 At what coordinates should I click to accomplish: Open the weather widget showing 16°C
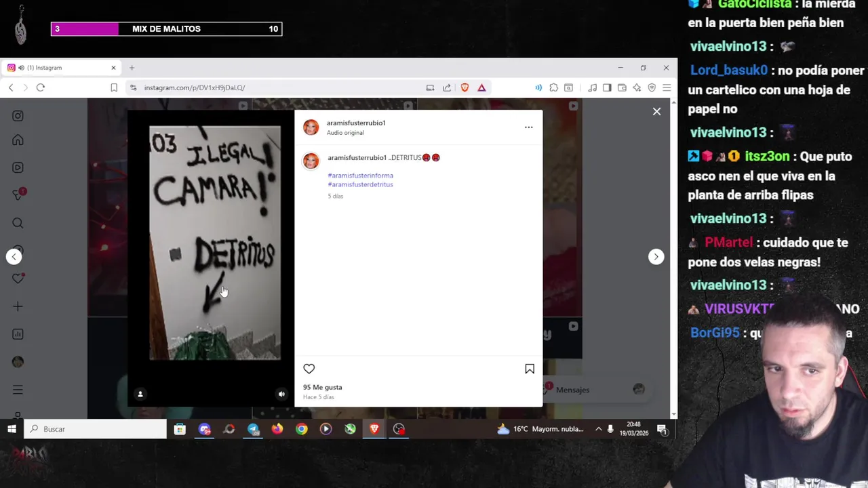(x=540, y=429)
